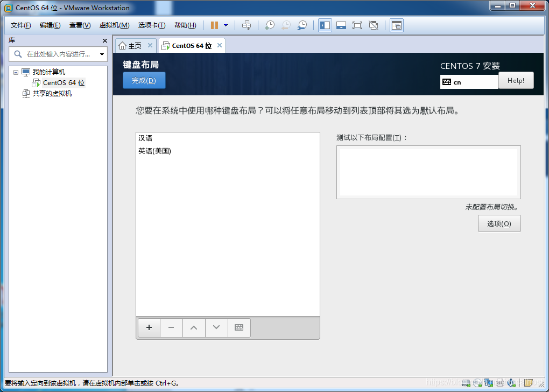
Task: Open the library search dropdown arrow
Action: pyautogui.click(x=102, y=54)
